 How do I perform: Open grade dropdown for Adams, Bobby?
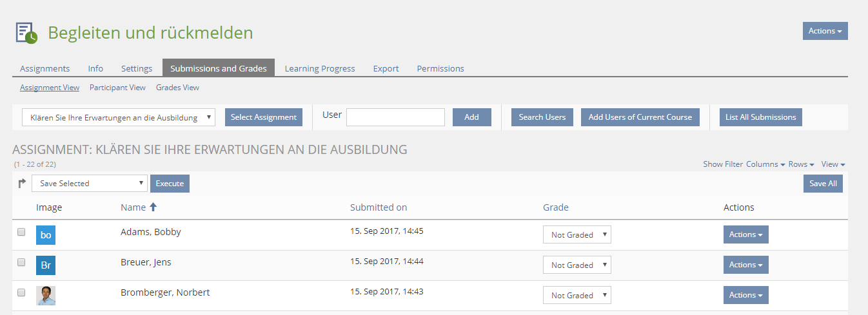pos(577,235)
